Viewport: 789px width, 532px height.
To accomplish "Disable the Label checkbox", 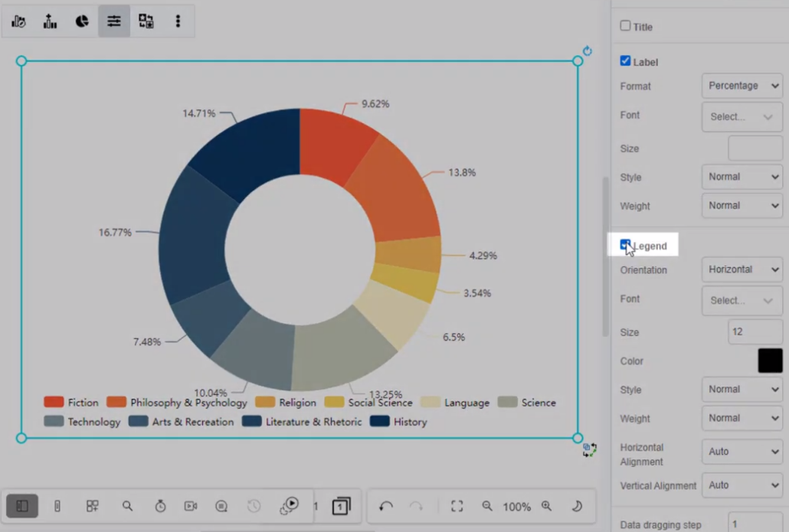I will [x=625, y=61].
